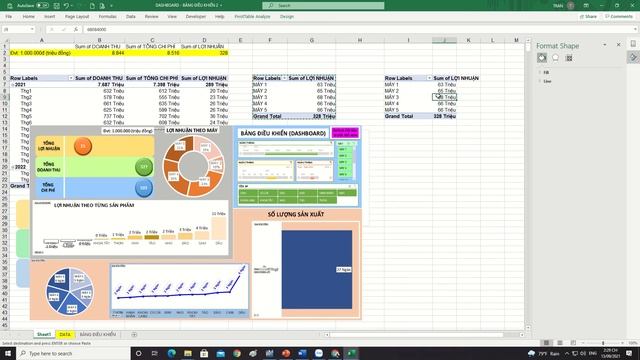The height and width of the screenshot is (360, 640).
Task: Open the Developer ribbon tab
Action: coord(196,17)
